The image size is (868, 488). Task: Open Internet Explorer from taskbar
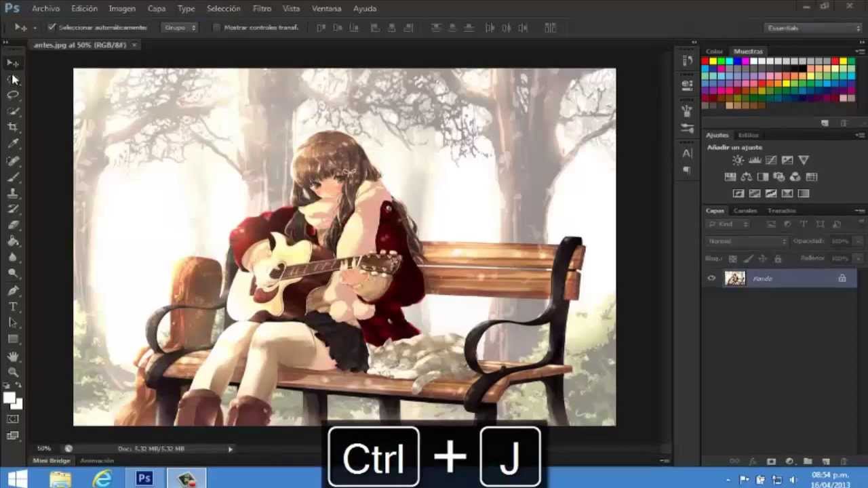[102, 479]
